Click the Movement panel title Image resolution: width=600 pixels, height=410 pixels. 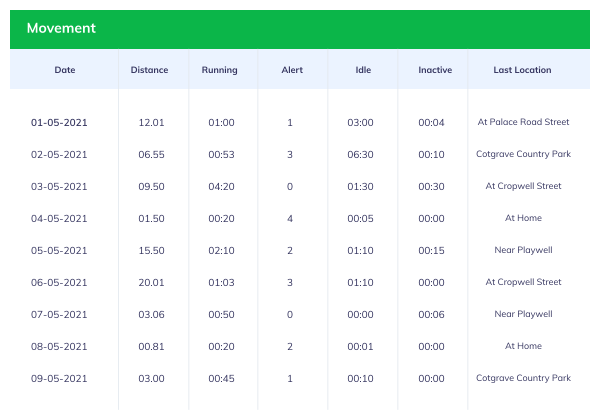tap(61, 28)
